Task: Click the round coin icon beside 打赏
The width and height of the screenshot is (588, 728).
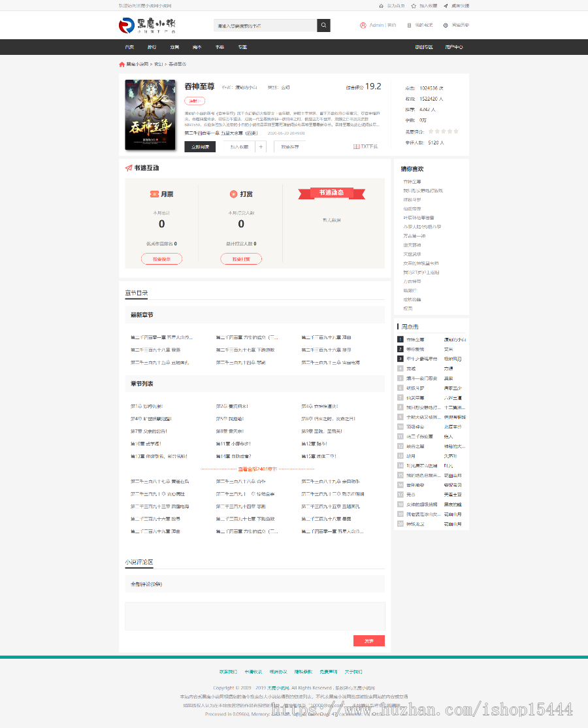Action: coord(233,193)
